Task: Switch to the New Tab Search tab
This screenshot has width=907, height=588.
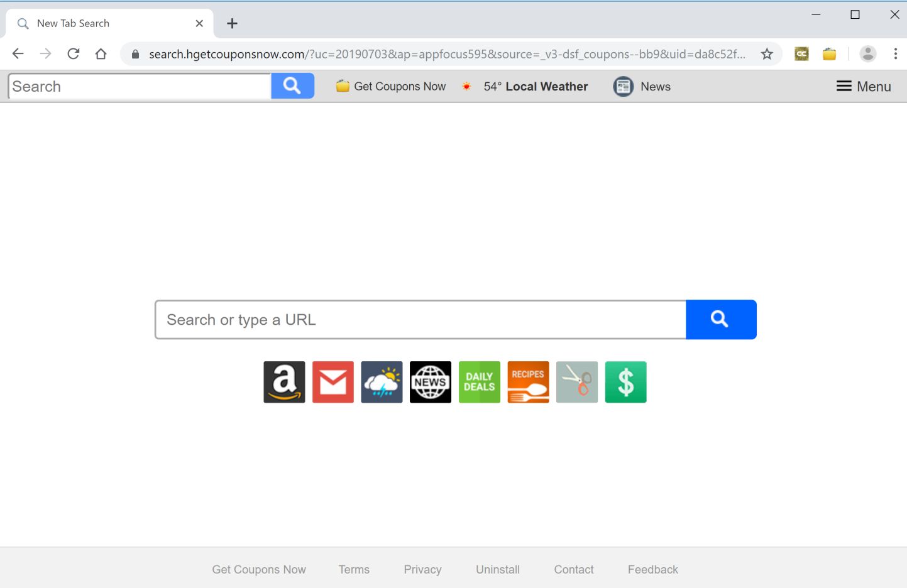Action: pos(101,23)
